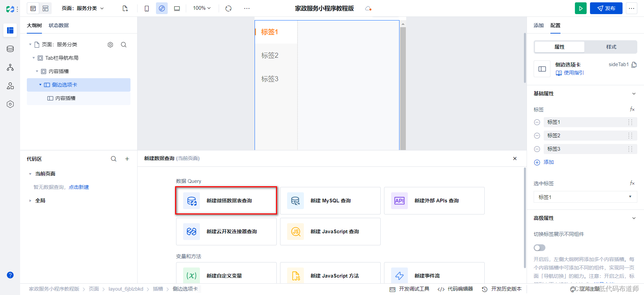Switch to the 状态数据 tab

pos(59,26)
